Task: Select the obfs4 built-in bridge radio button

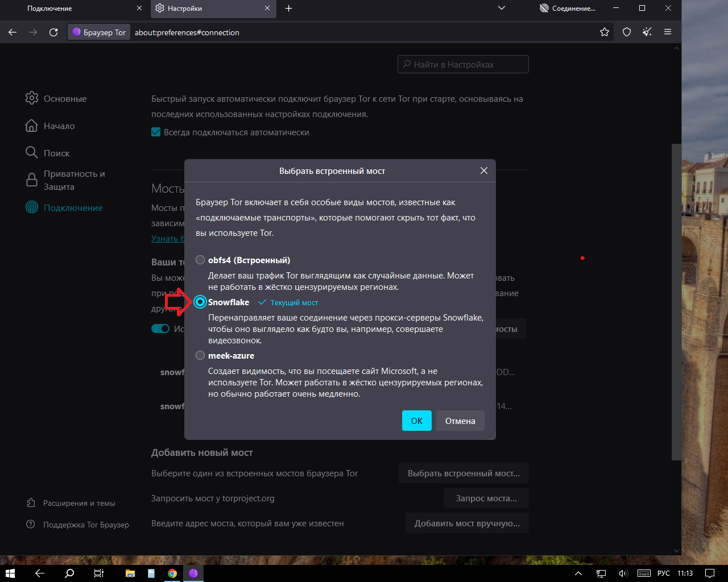Action: [200, 260]
